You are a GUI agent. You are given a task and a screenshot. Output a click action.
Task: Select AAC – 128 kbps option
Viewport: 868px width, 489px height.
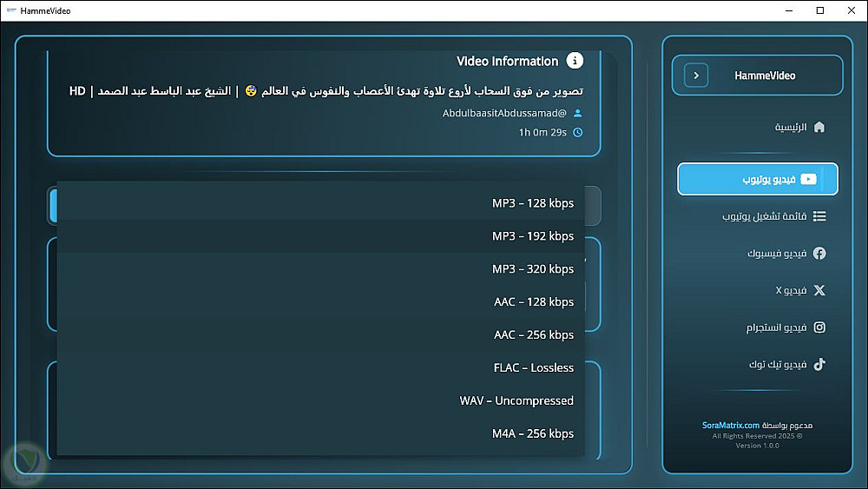[x=320, y=301]
